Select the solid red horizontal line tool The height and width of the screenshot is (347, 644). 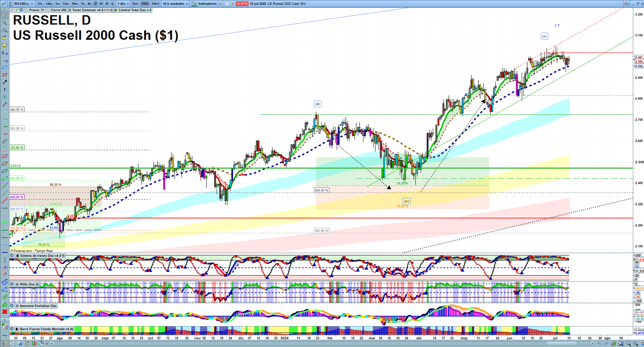4,238
